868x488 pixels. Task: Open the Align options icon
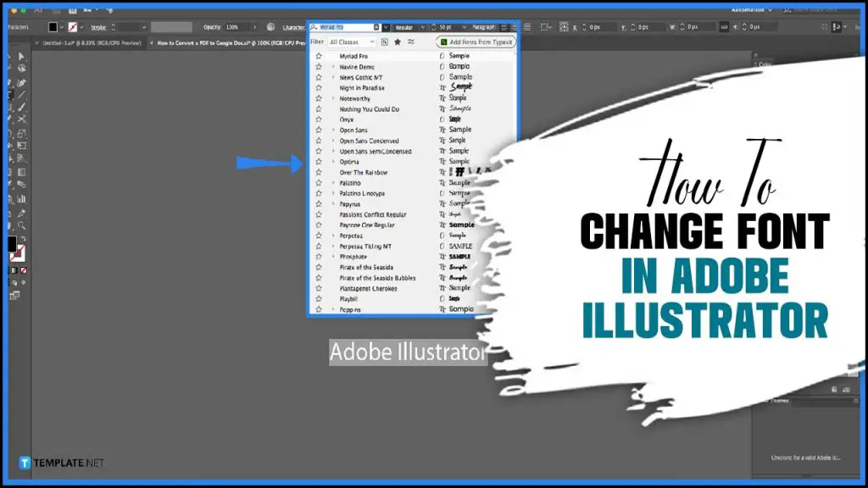(545, 26)
